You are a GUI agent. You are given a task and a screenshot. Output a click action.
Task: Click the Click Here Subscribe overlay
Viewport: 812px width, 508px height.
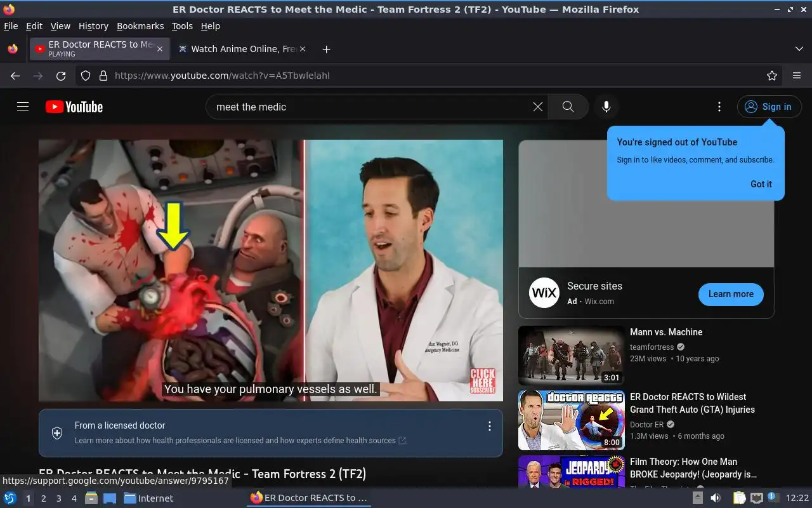[482, 381]
